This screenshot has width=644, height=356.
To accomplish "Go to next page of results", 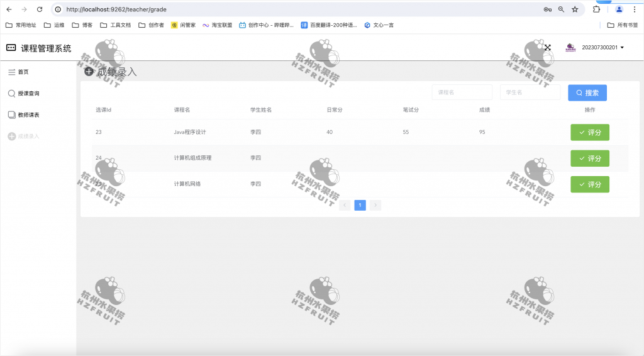I will [x=375, y=205].
